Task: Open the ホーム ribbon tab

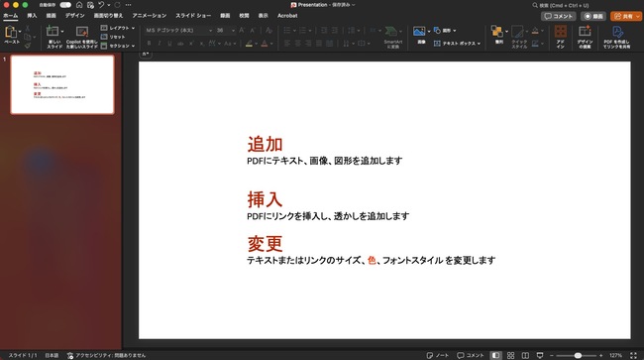Action: [11, 16]
